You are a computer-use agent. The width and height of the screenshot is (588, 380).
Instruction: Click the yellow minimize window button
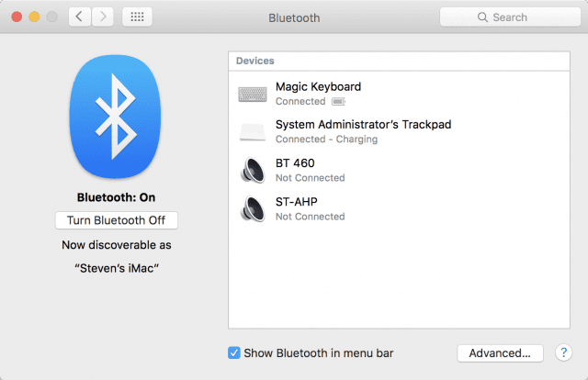pos(34,17)
